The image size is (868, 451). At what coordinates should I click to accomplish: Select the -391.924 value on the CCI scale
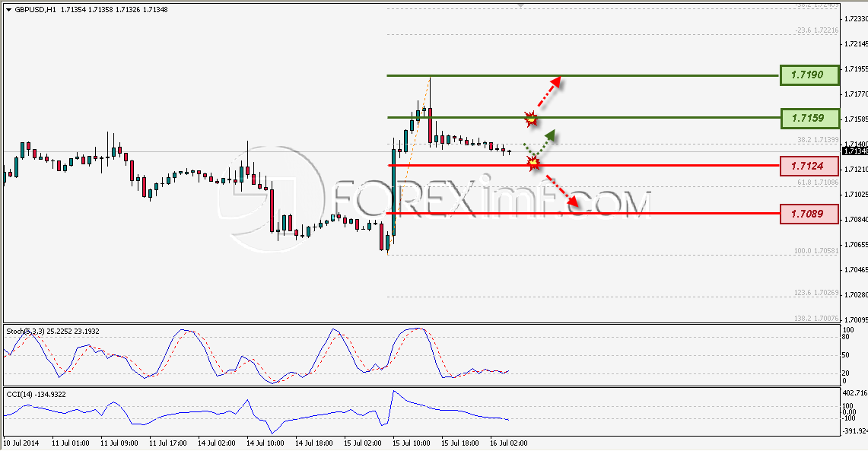[855, 431]
